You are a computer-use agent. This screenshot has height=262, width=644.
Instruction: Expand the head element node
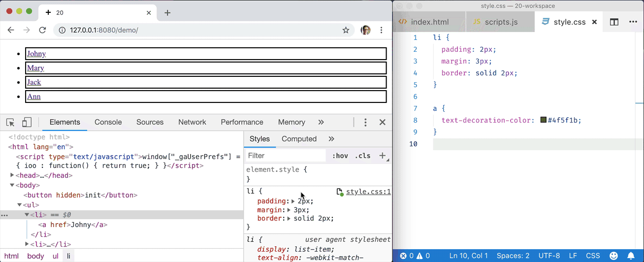tap(13, 175)
